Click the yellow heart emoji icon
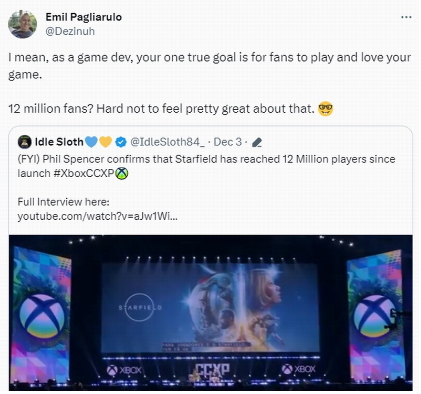 point(105,142)
